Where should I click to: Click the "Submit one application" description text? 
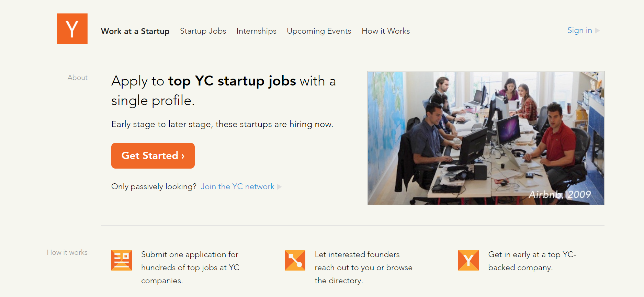point(190,267)
